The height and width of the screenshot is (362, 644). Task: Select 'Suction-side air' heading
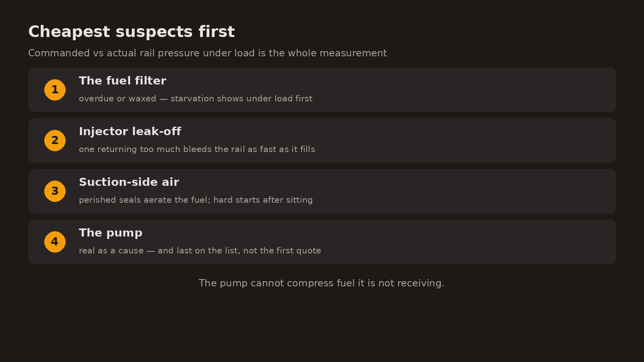click(x=129, y=182)
